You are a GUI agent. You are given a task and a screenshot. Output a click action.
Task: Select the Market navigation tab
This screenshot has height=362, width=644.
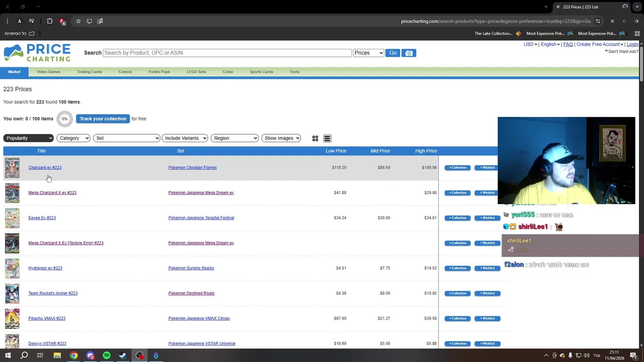pyautogui.click(x=14, y=72)
